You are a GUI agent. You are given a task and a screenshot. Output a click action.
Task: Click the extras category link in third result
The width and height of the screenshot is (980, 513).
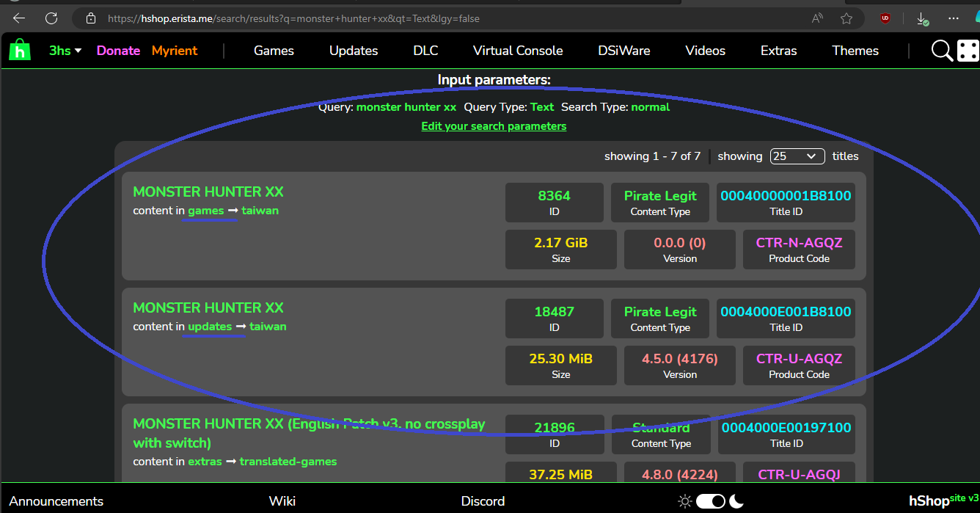click(x=205, y=462)
